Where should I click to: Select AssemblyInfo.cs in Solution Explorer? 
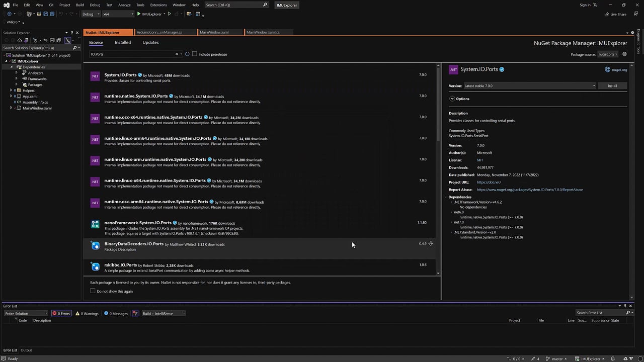35,102
